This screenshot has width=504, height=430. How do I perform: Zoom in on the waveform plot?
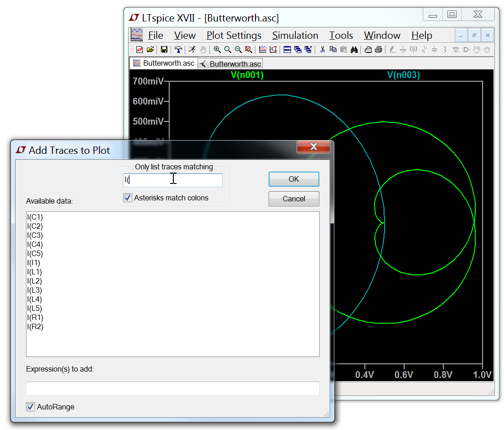[218, 49]
